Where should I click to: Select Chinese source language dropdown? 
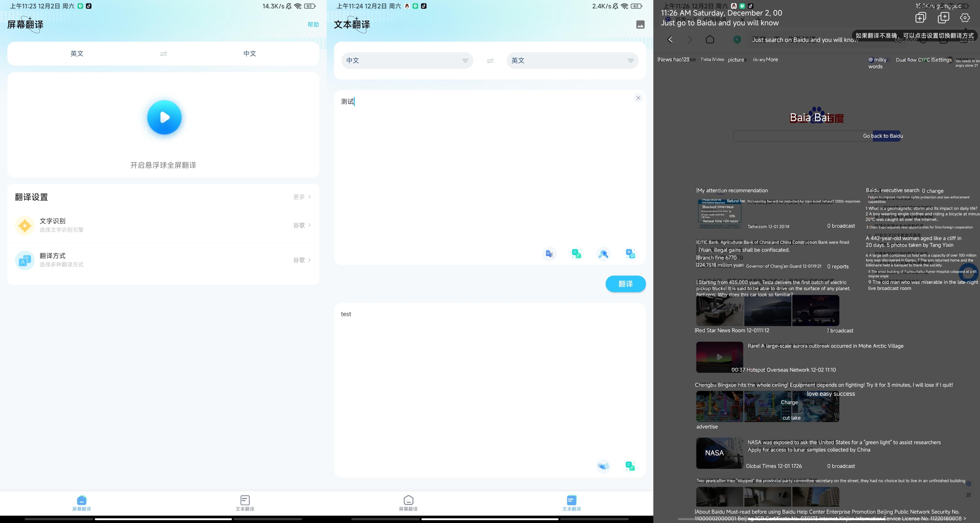click(405, 60)
